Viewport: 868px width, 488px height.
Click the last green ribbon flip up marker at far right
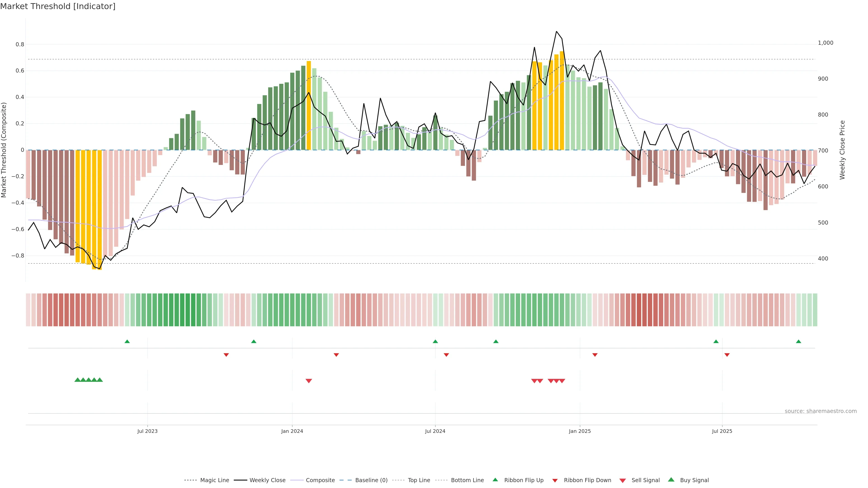pos(798,342)
